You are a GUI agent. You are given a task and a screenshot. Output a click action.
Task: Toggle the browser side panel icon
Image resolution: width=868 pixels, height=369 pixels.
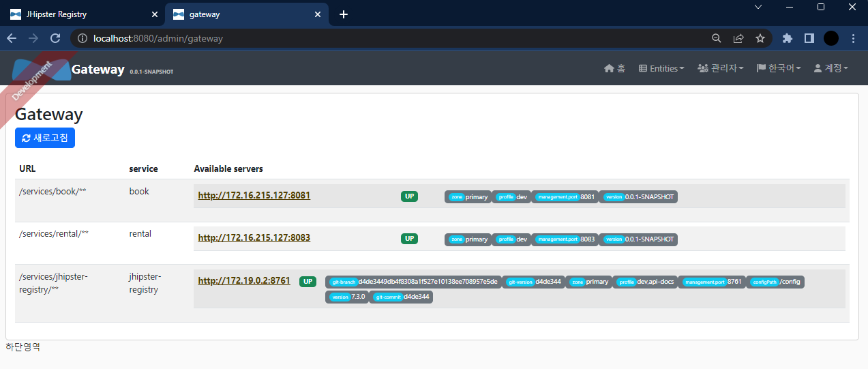click(809, 39)
